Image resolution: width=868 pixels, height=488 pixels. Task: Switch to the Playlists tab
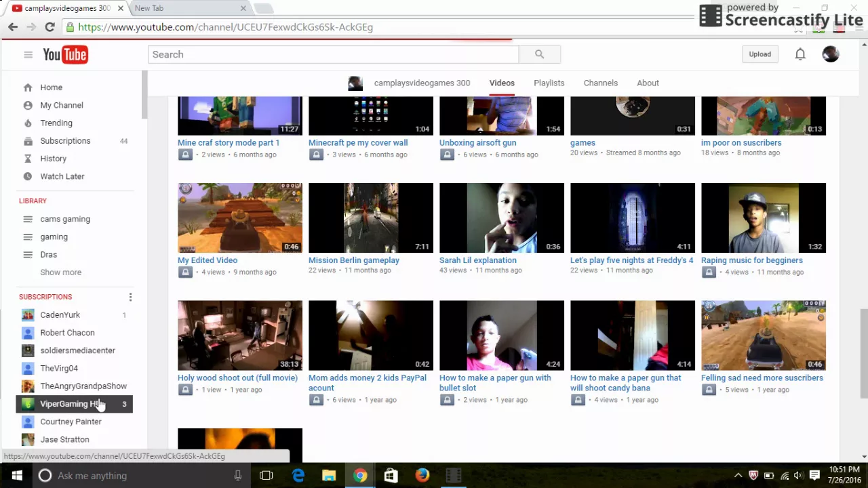549,83
